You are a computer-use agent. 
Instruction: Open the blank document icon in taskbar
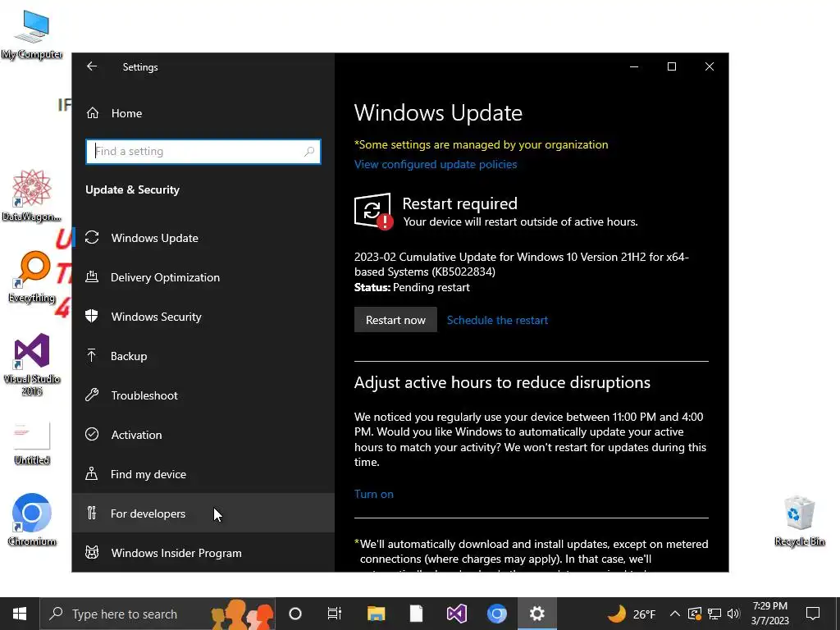[x=416, y=614]
